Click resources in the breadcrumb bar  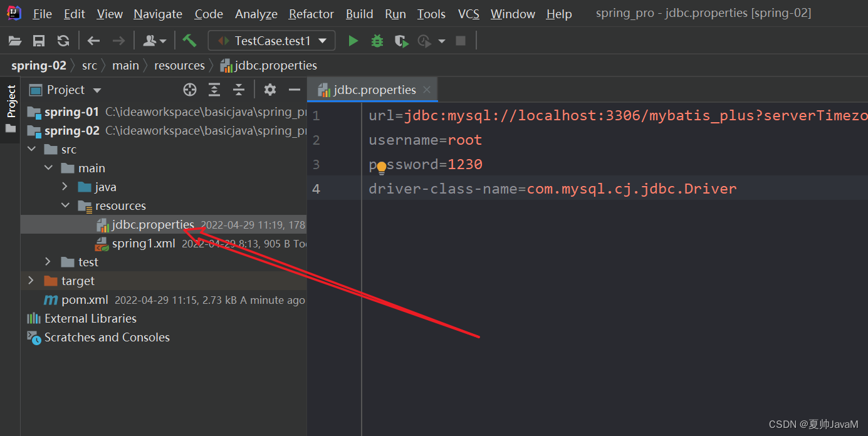(179, 66)
